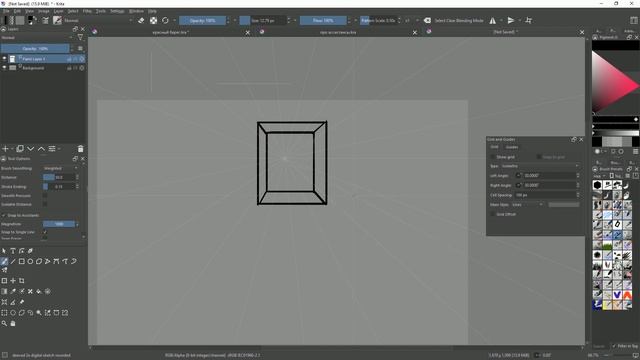Screen dimensions: 640x360
Task: Close the Grid and Guides docker
Action: tap(581, 140)
